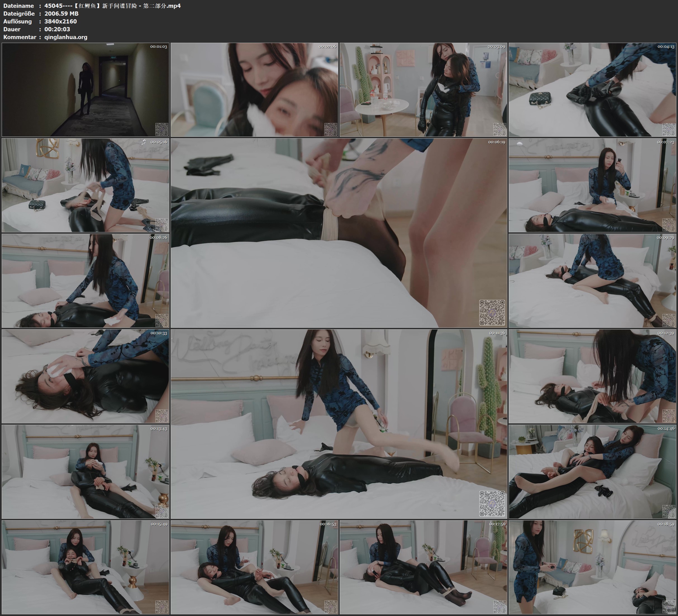Select the large 00:11:36 thumbnail

[x=339, y=424]
